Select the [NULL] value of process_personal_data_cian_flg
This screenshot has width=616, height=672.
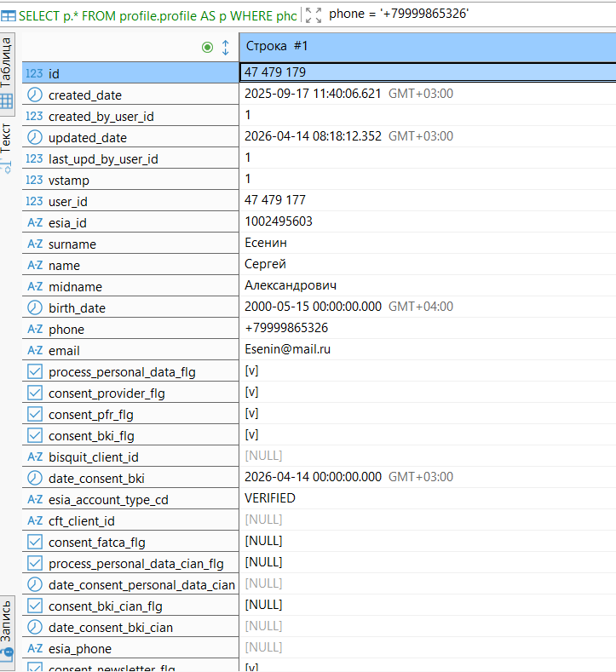point(263,562)
